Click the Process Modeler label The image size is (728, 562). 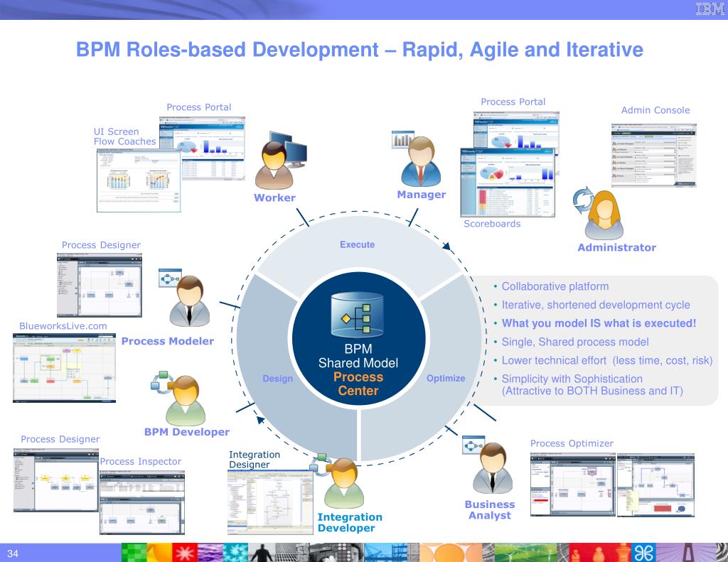pos(168,341)
